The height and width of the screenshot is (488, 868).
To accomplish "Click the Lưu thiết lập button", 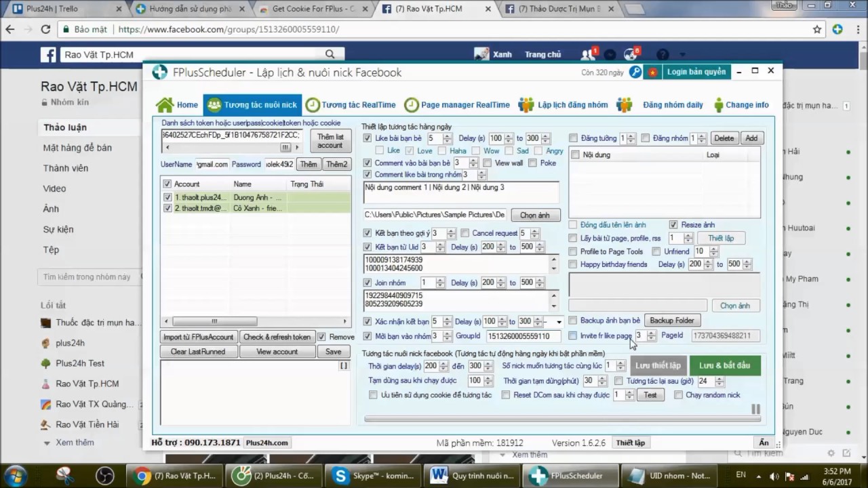I will tap(658, 365).
